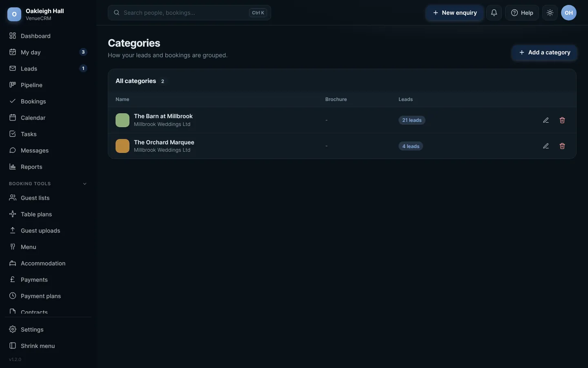
Task: Focus the Search people, bookings field
Action: pos(189,13)
